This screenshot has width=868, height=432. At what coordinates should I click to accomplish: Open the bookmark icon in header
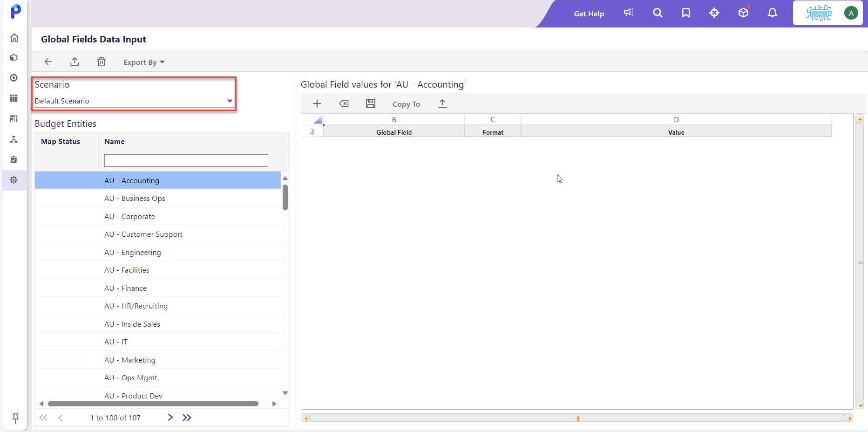[x=686, y=13]
